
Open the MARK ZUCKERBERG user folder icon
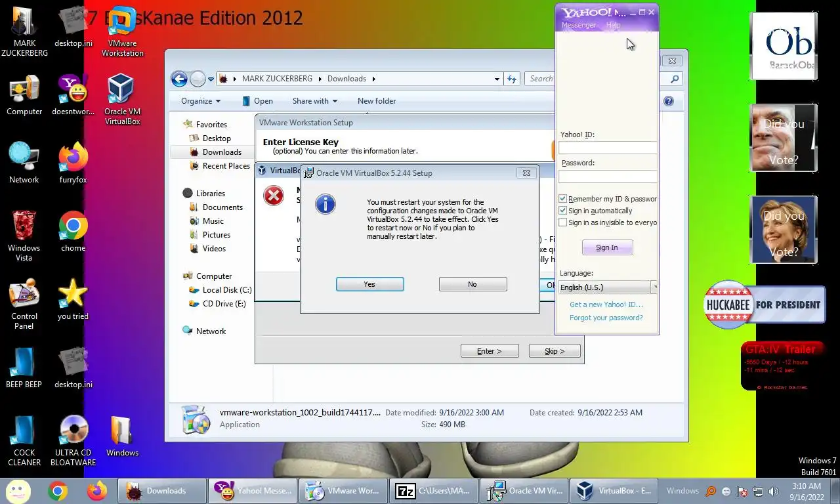[24, 31]
